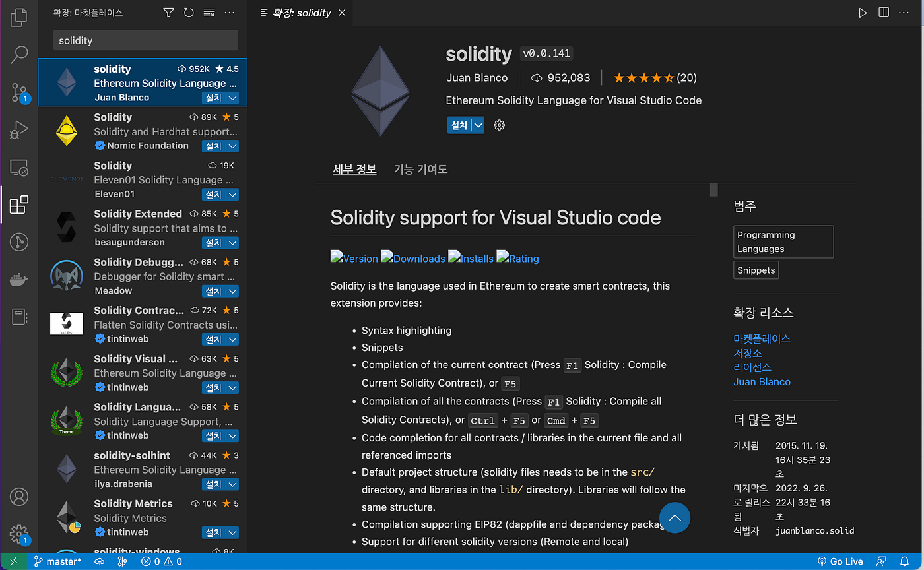Open more actions in marketplace header
Image resolution: width=924 pixels, height=570 pixels.
230,13
